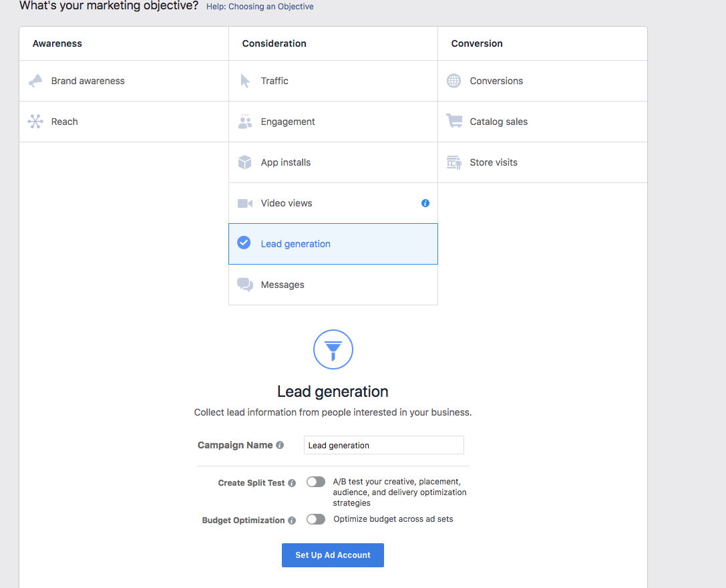The width and height of the screenshot is (726, 588).
Task: Click inside the Campaign Name field
Action: coord(383,445)
